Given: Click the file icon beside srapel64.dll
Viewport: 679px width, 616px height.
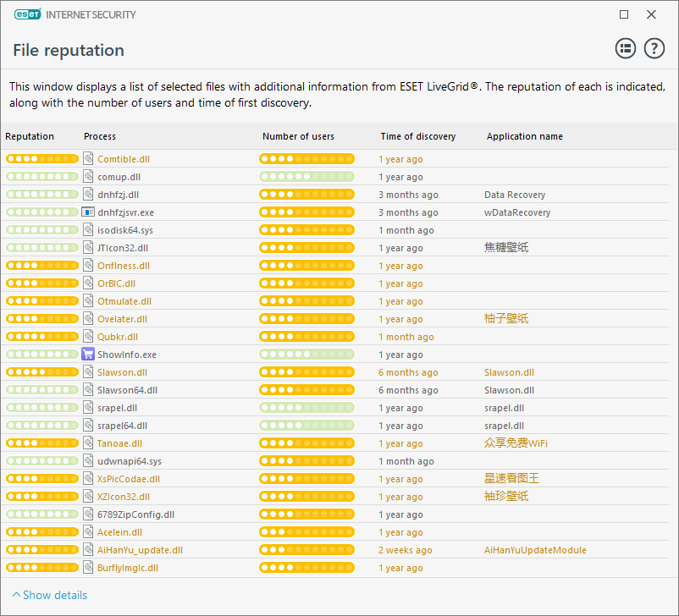Looking at the screenshot, I should pos(88,425).
